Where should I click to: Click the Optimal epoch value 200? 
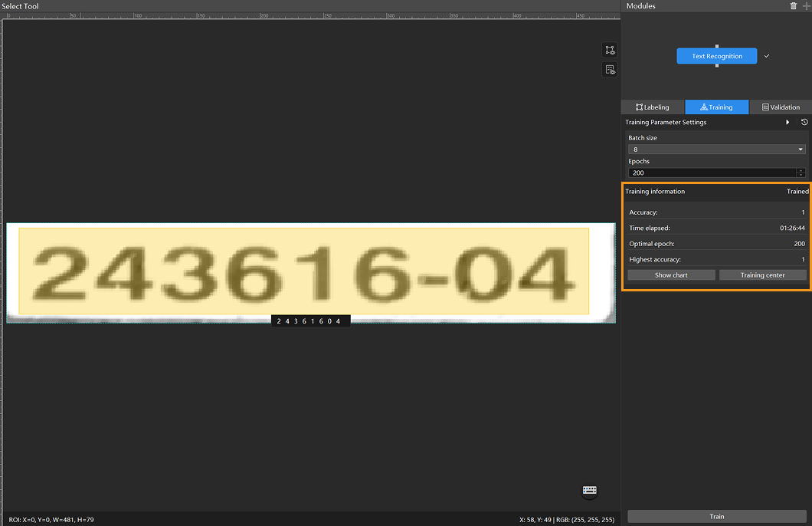click(800, 244)
